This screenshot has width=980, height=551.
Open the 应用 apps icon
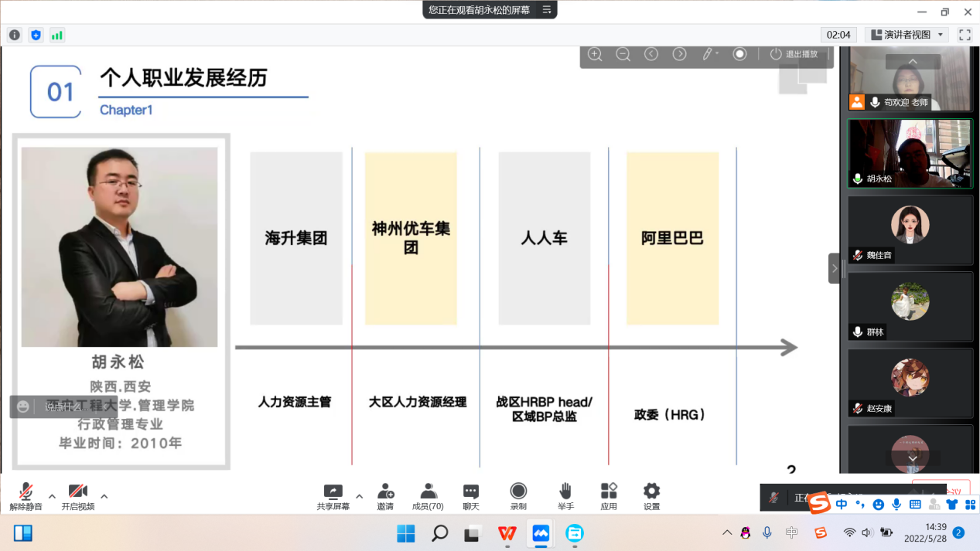point(609,492)
